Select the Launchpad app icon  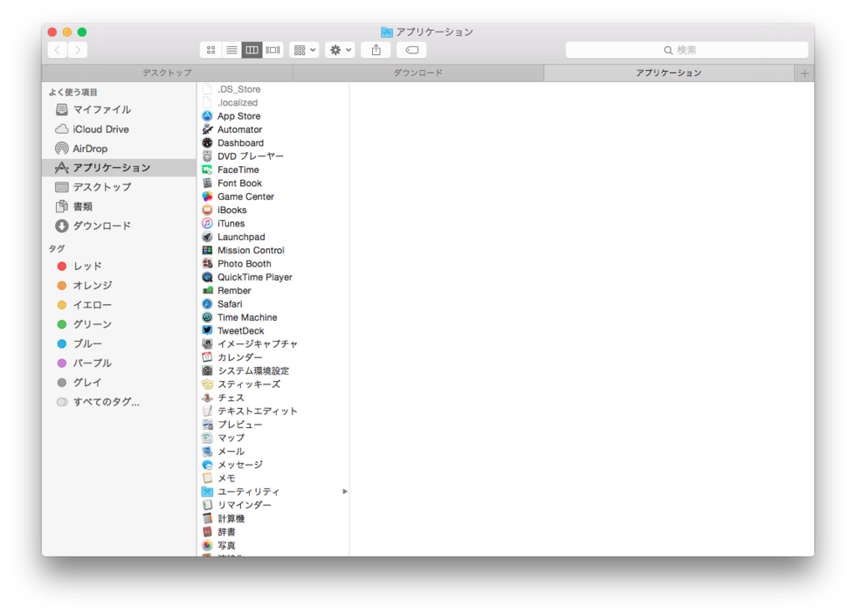tap(207, 237)
